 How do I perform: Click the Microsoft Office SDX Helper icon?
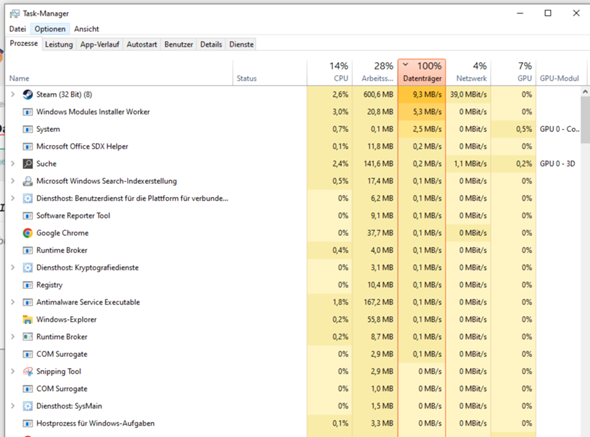[27, 146]
